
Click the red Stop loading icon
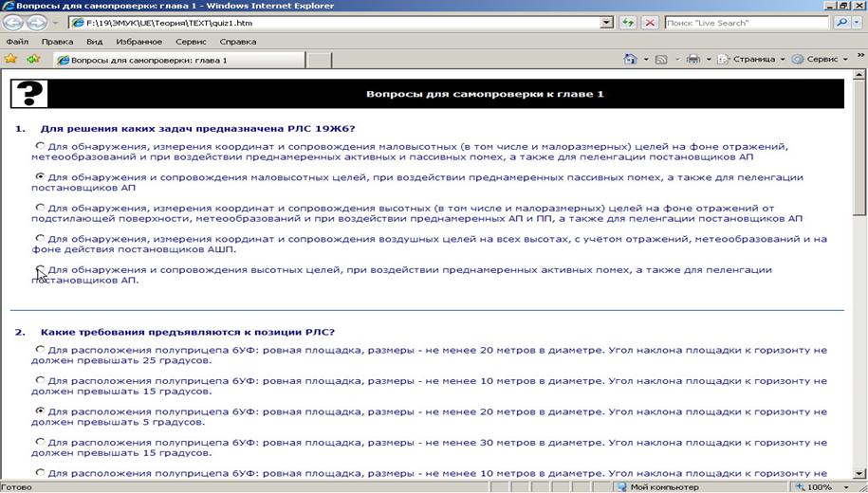[650, 23]
